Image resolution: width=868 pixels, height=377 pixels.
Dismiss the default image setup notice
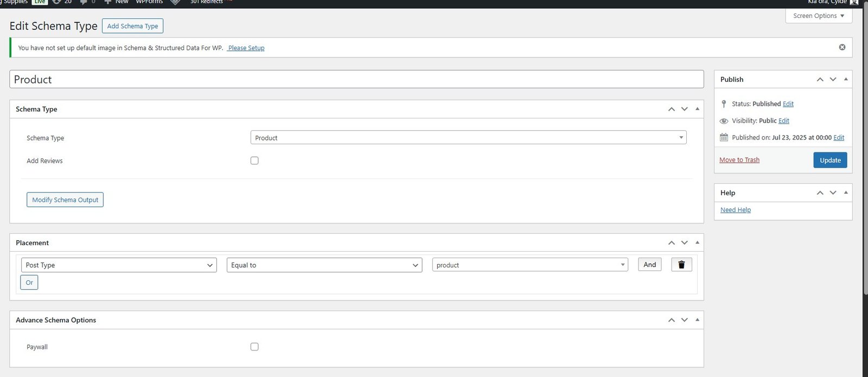[x=842, y=47]
